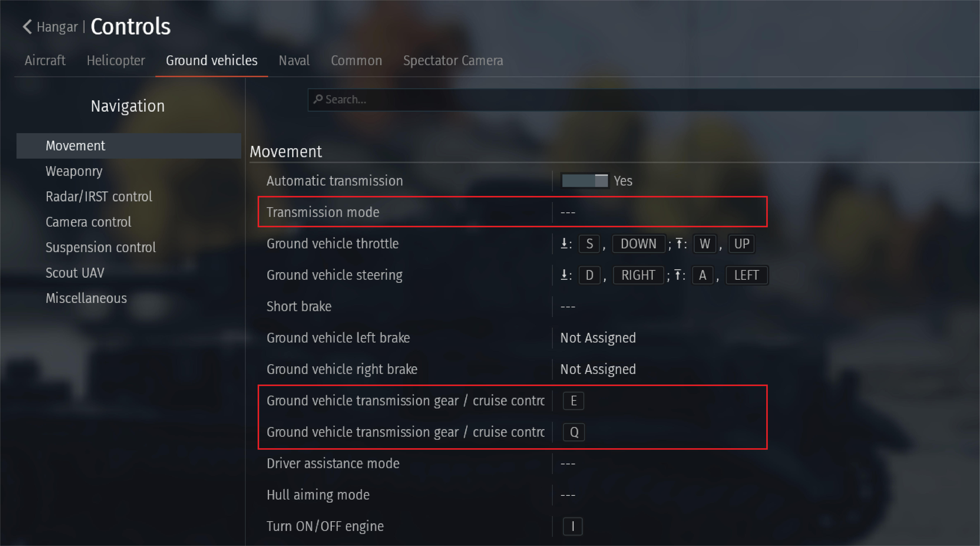
Task: Open the Spectator Camera tab
Action: tap(453, 60)
